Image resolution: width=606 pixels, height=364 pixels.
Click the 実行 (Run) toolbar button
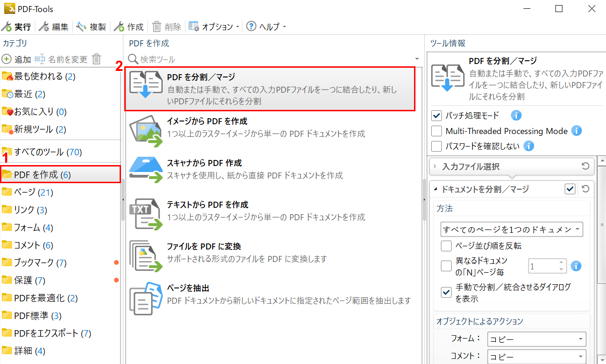pyautogui.click(x=17, y=26)
